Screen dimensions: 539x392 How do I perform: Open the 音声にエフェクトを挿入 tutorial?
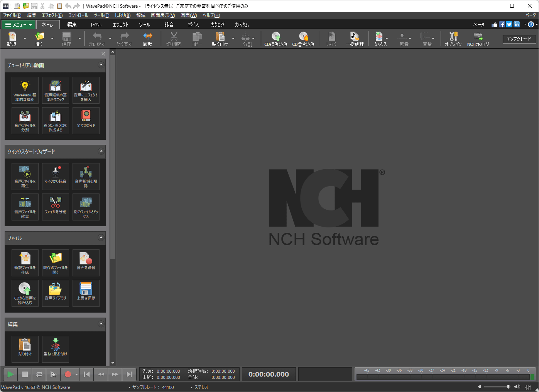pos(86,90)
